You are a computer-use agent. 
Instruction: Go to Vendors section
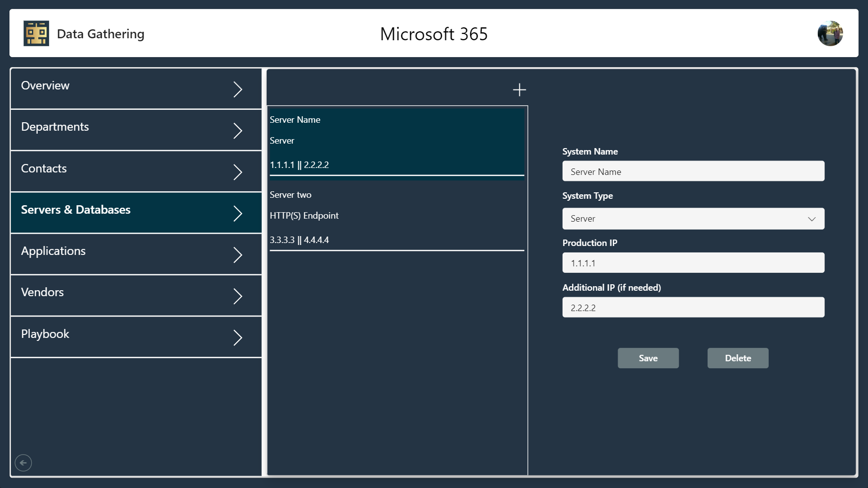click(x=136, y=295)
